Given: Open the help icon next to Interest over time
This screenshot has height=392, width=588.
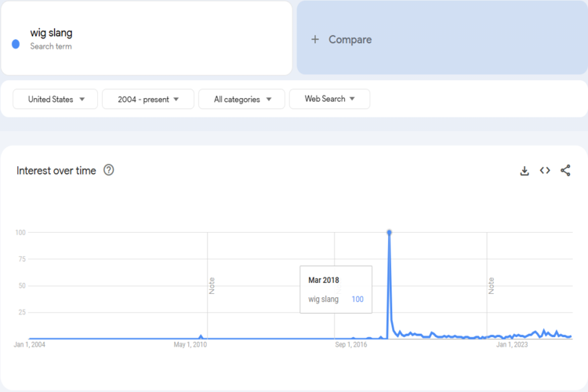Looking at the screenshot, I should pos(109,170).
